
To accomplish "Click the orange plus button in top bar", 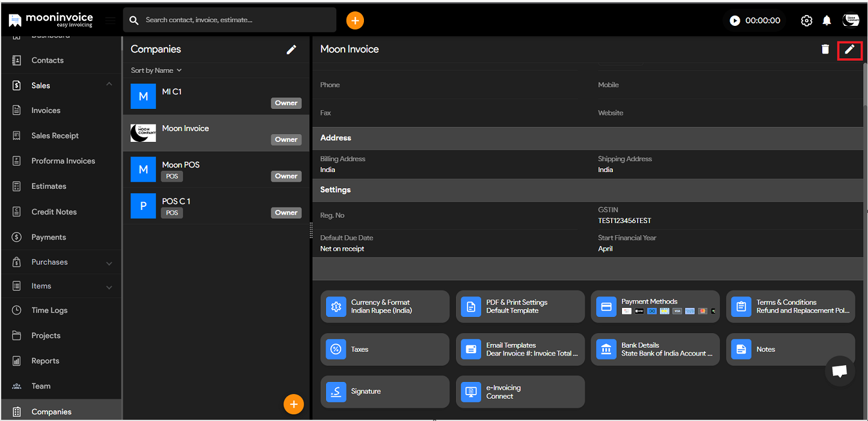I will coord(355,20).
